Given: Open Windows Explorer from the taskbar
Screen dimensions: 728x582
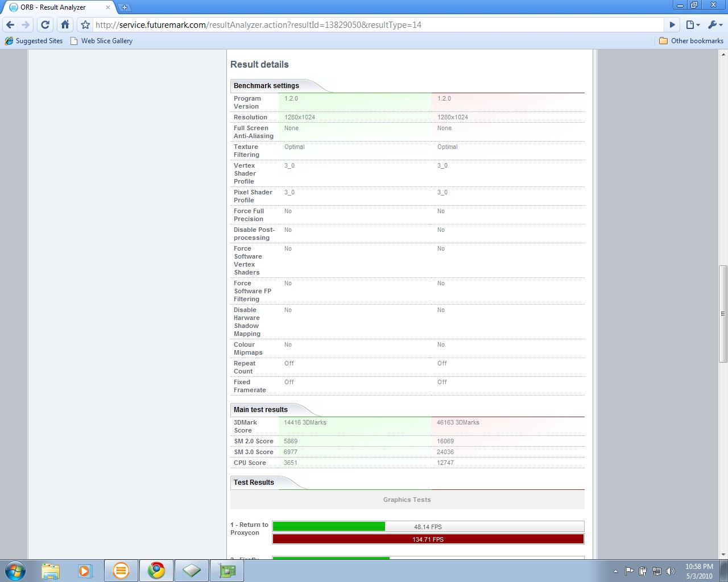Looking at the screenshot, I should pos(51,571).
